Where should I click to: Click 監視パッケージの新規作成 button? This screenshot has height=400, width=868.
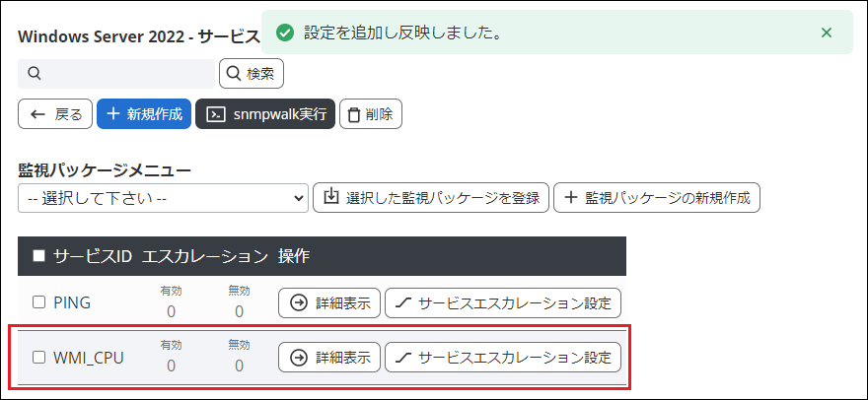[657, 198]
